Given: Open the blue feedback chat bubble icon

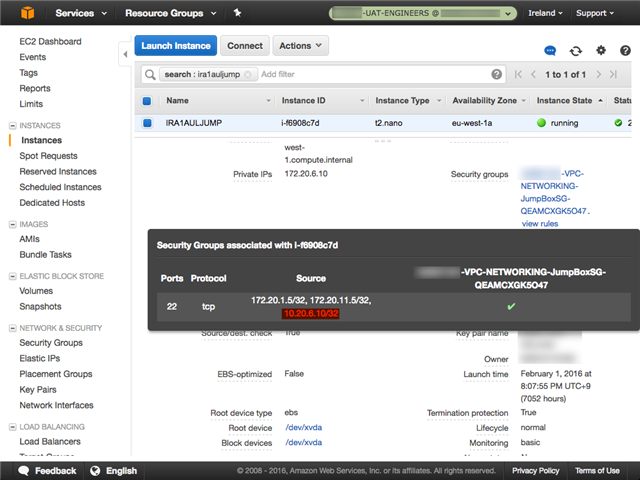Looking at the screenshot, I should pos(550,51).
